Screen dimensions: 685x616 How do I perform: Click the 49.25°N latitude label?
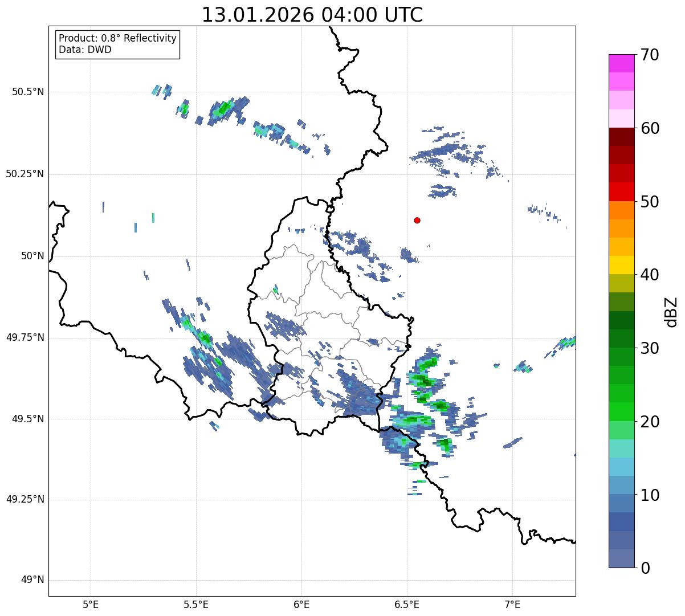point(25,500)
